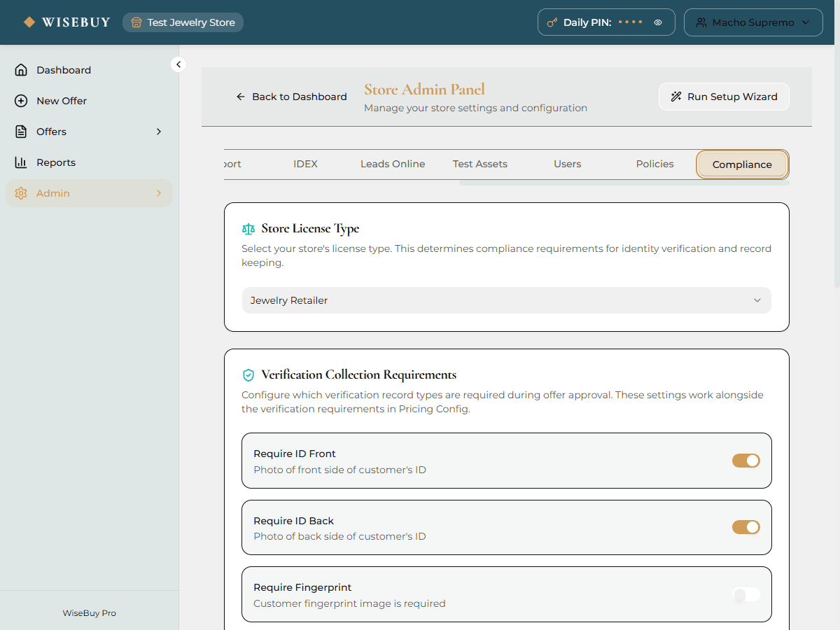
Task: Disable the Require ID Front toggle
Action: (x=745, y=461)
